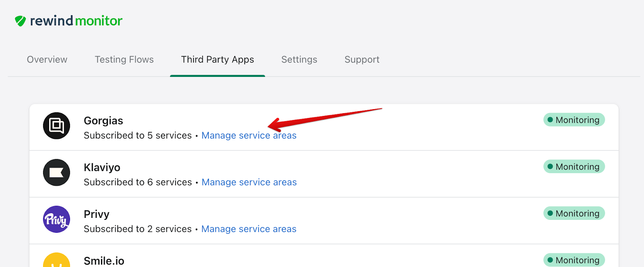Open Manage service areas for Gorgias

pyautogui.click(x=249, y=136)
